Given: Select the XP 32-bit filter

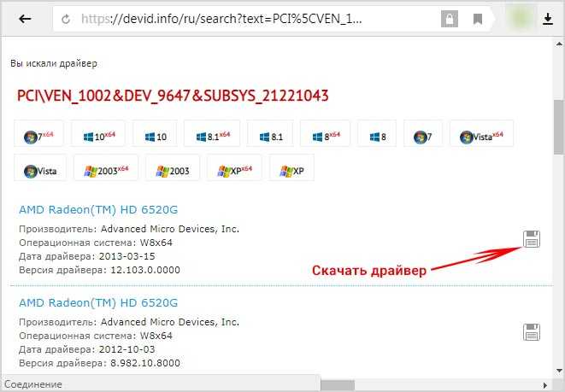Looking at the screenshot, I should [x=291, y=167].
